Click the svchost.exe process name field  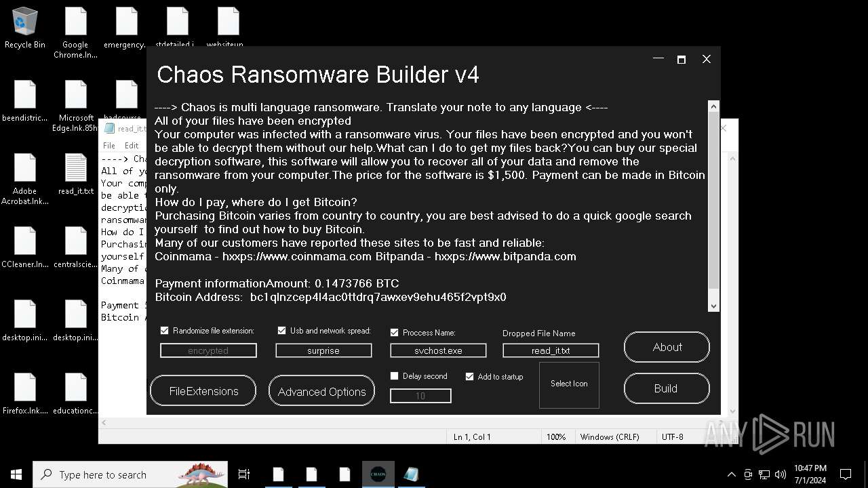tap(438, 350)
